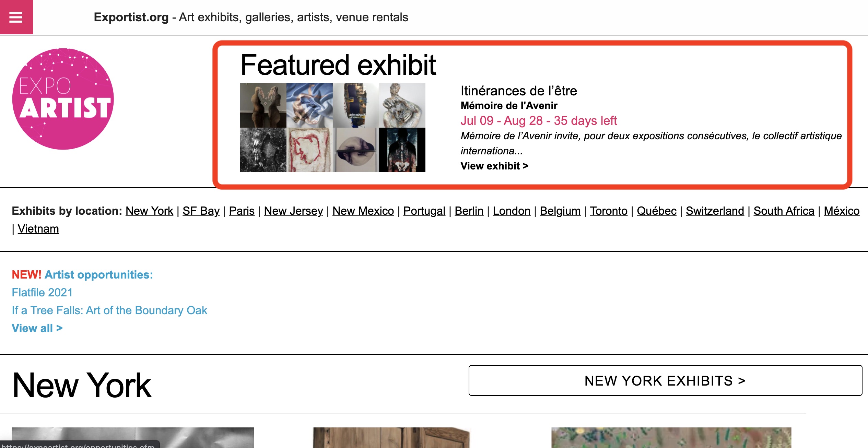Go to London exhibits
The width and height of the screenshot is (868, 448).
[512, 211]
